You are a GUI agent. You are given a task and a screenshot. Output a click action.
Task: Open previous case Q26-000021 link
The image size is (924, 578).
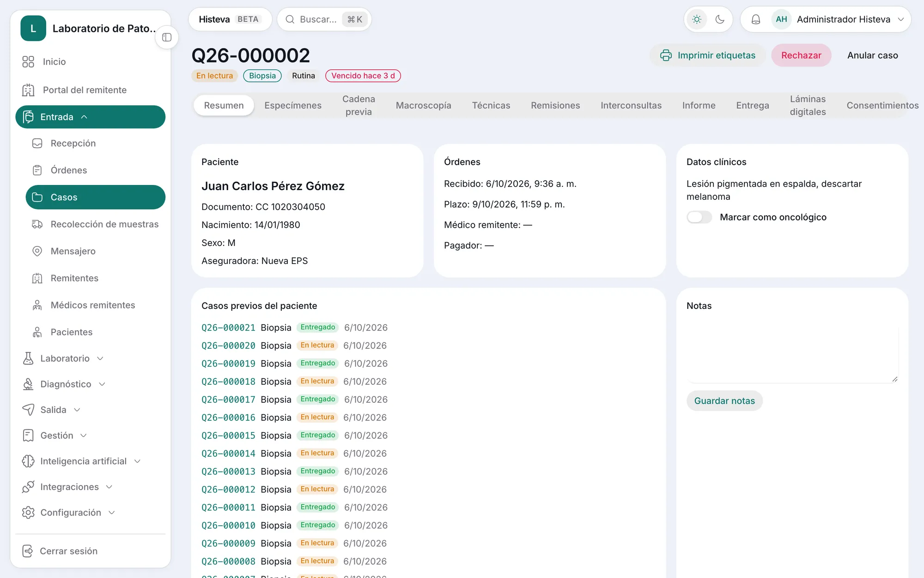tap(228, 328)
